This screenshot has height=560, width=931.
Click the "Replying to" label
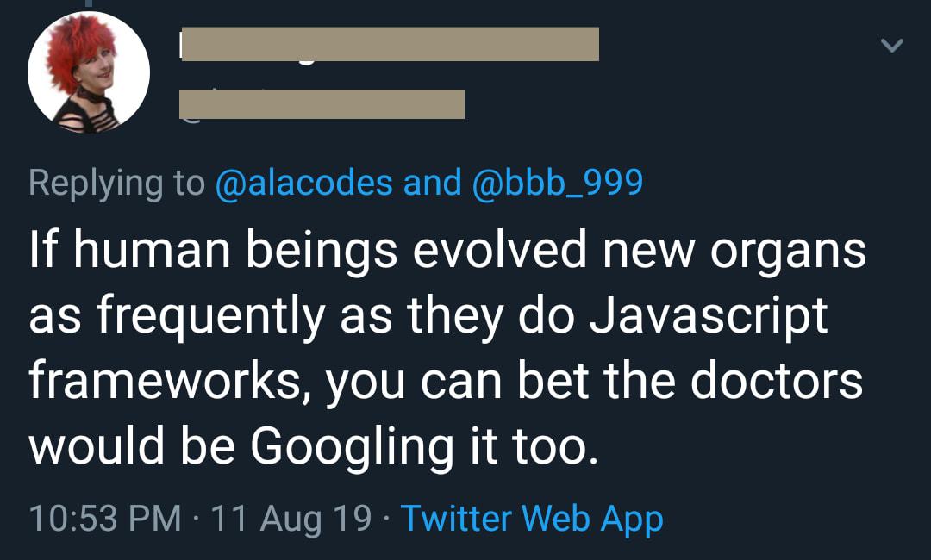(117, 182)
